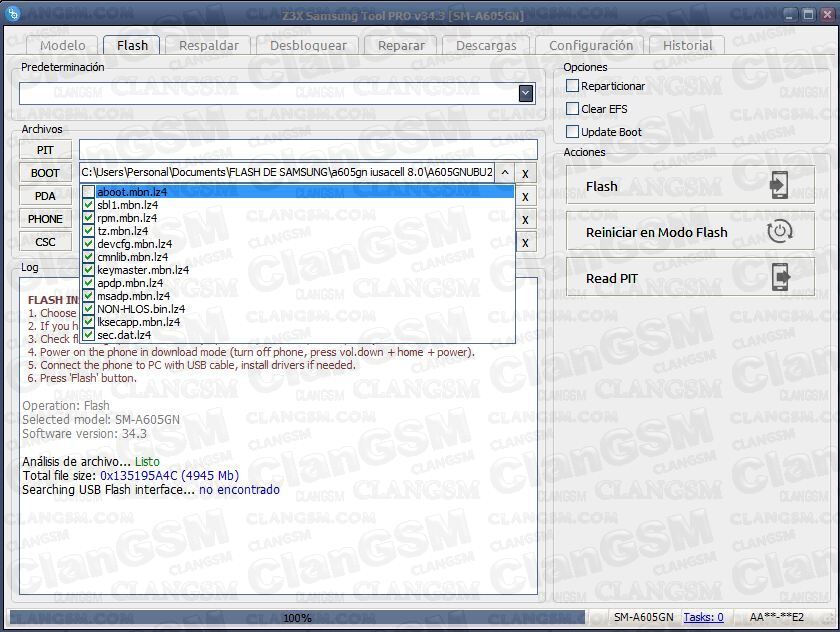
Task: Go to the Desbloquear tab
Action: 308,46
